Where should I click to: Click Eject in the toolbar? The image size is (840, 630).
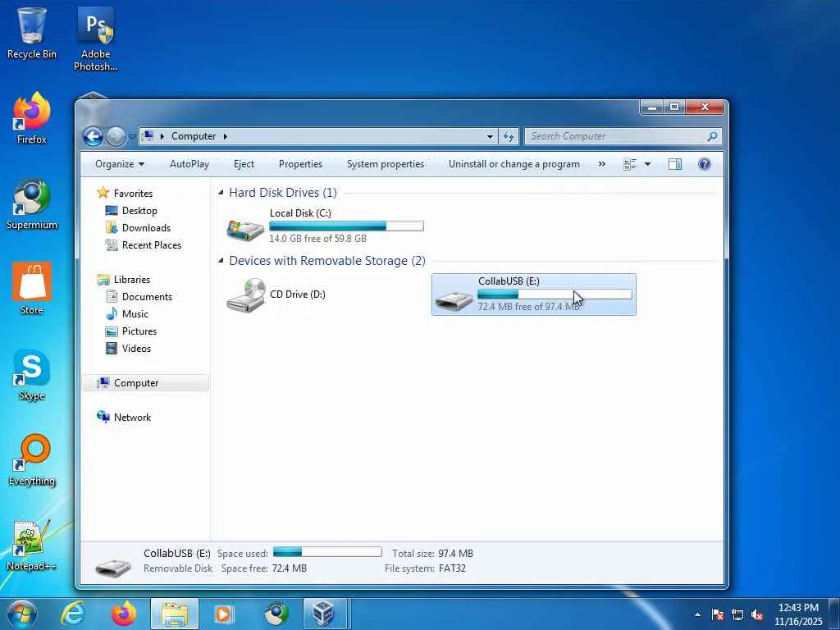[x=244, y=164]
